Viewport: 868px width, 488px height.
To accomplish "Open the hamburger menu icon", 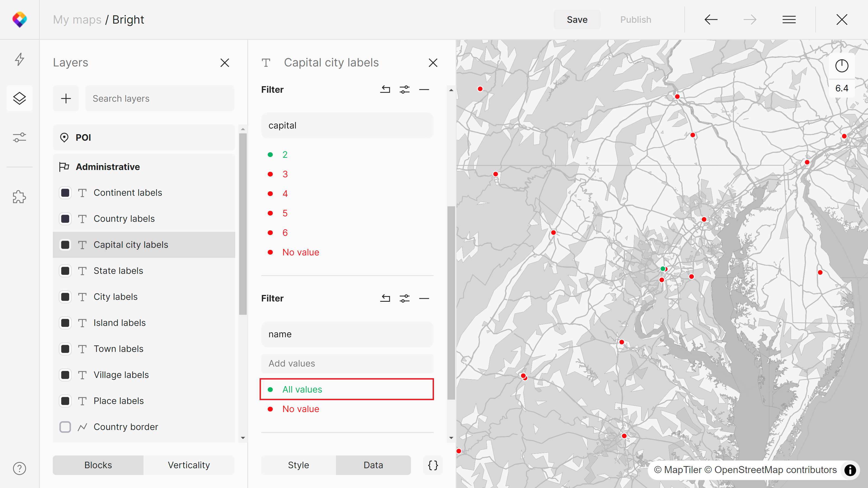I will pyautogui.click(x=789, y=20).
